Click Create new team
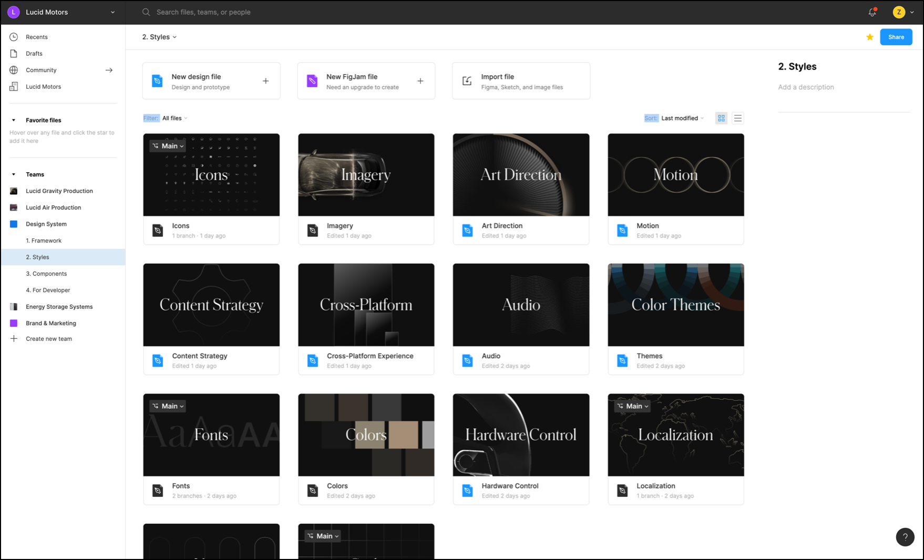The height and width of the screenshot is (560, 924). (49, 339)
